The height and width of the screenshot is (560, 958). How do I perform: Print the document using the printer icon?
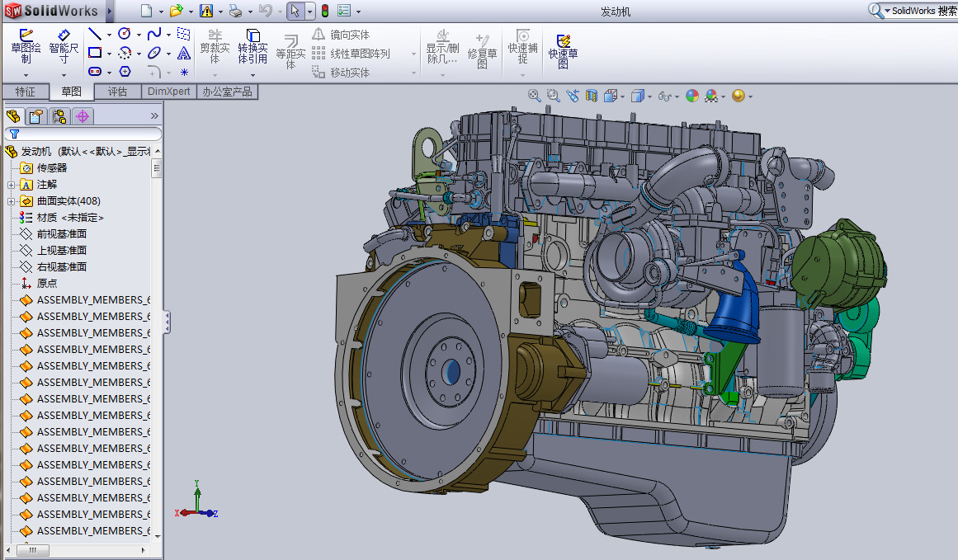pos(235,11)
